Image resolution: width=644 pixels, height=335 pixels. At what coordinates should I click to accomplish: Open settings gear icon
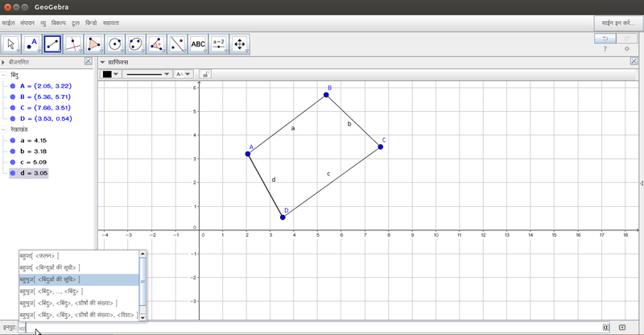(x=627, y=49)
